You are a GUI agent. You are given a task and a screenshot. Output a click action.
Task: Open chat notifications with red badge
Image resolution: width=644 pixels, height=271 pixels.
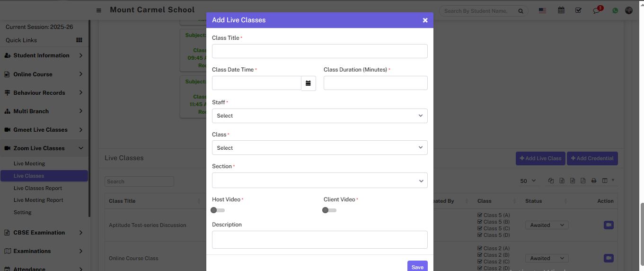(597, 10)
